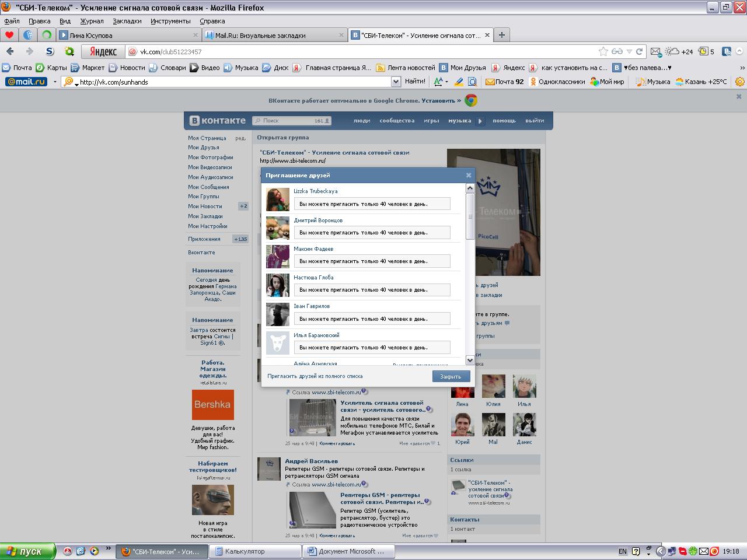Click the ВКонтакте logo in header
This screenshot has height=560, width=747.
218,121
